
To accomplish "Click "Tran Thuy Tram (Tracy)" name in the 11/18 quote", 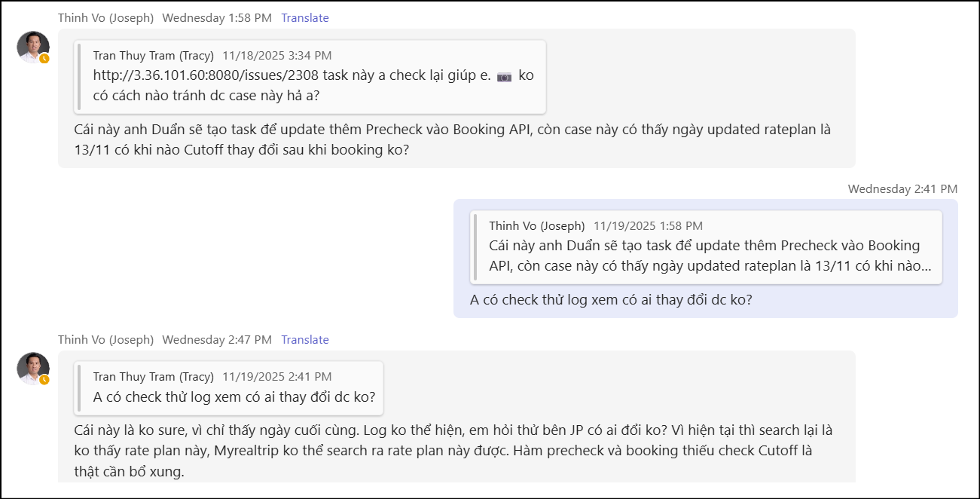I will 154,56.
